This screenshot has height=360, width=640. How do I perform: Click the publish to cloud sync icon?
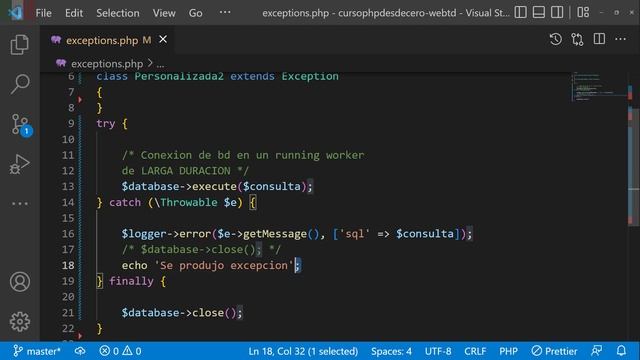[80, 351]
